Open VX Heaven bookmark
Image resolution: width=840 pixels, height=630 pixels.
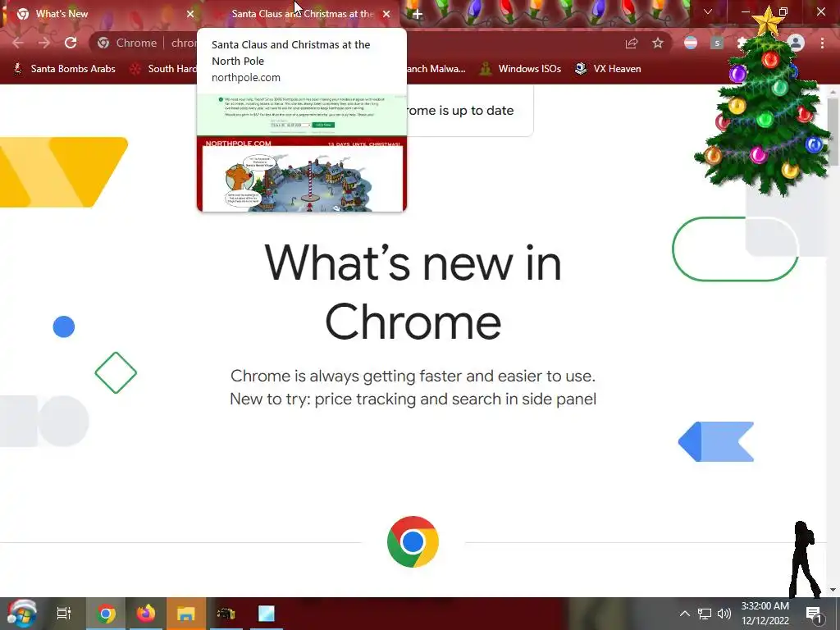608,69
